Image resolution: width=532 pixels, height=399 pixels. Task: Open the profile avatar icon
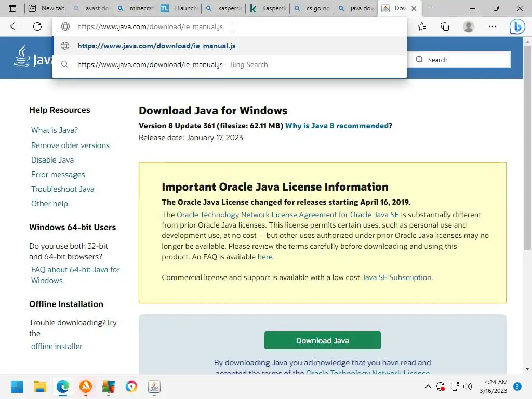[x=469, y=26]
